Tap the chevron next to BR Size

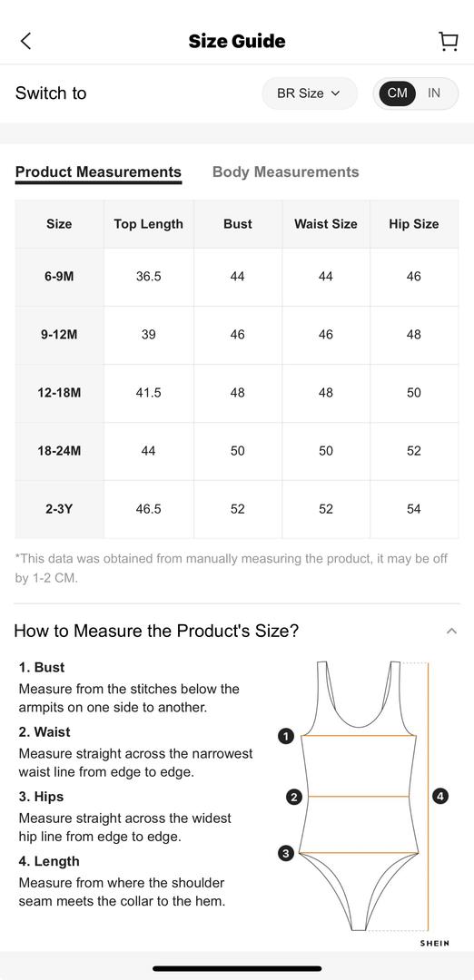coord(335,93)
